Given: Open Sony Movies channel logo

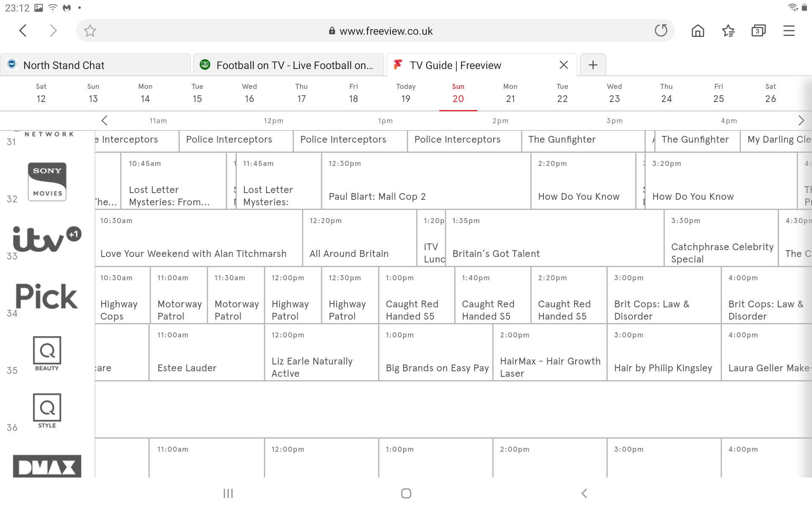Looking at the screenshot, I should (x=47, y=181).
